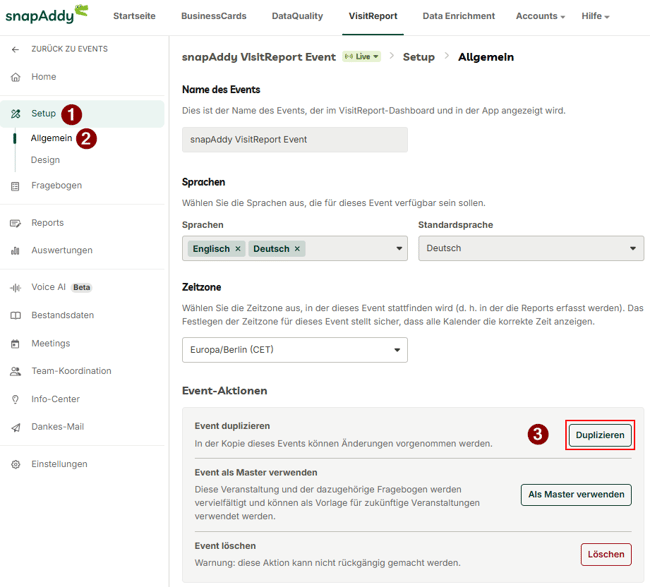Open the Zeitzone dropdown Europa/Berlin (CET)
Screen dimensions: 650x587
(x=295, y=350)
